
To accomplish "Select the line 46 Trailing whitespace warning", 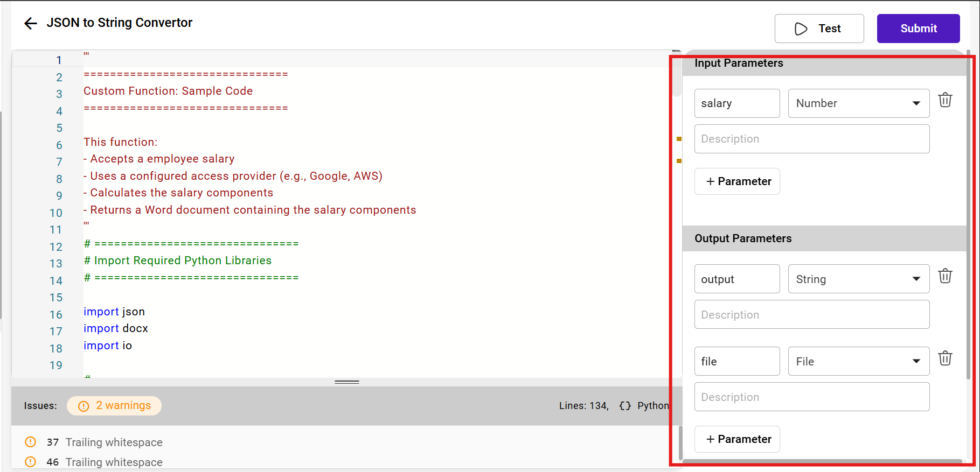I will click(114, 462).
